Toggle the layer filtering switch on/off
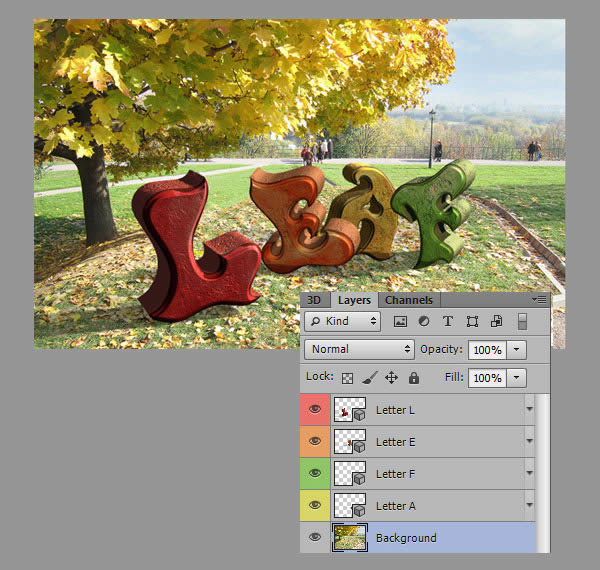 521,322
